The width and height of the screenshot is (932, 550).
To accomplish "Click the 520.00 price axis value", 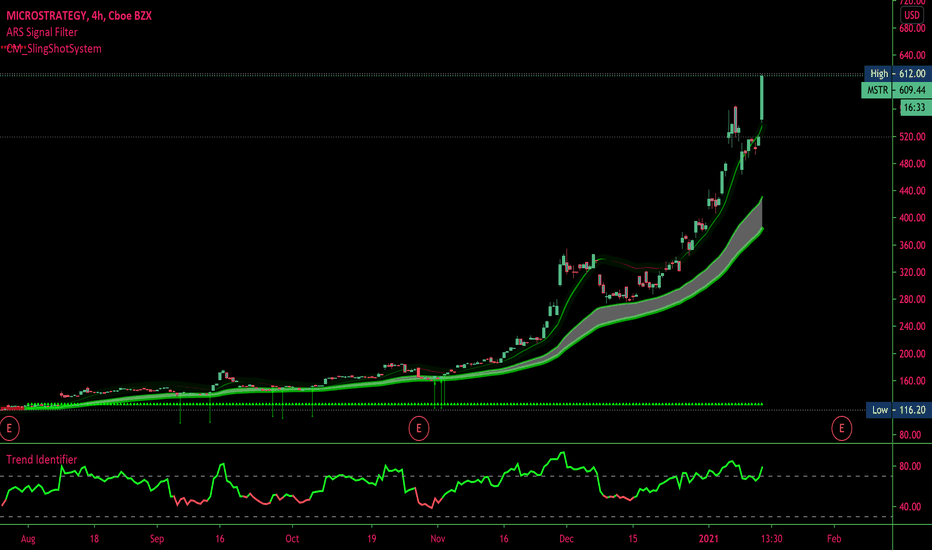I will (x=912, y=137).
